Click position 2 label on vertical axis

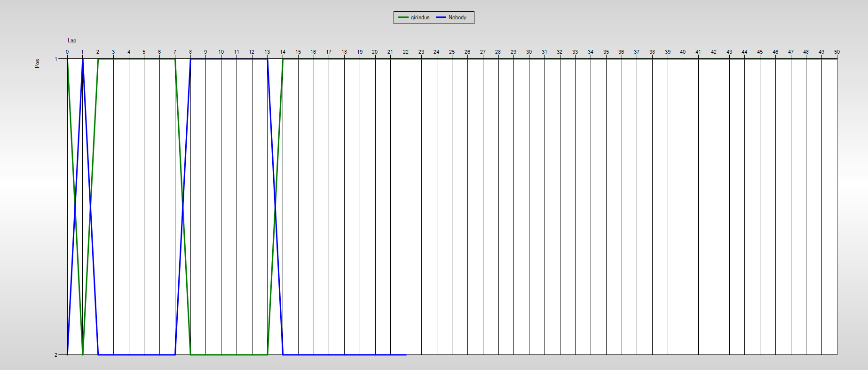pos(56,354)
